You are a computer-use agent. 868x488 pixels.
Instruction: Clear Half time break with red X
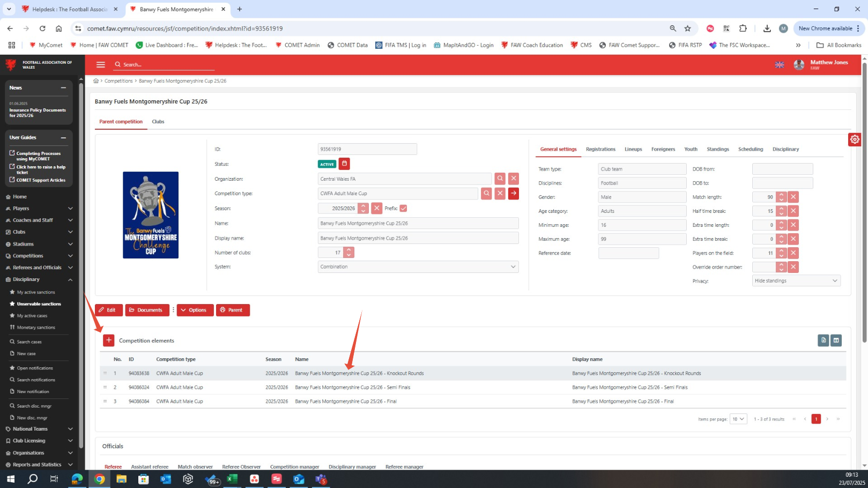click(x=793, y=211)
